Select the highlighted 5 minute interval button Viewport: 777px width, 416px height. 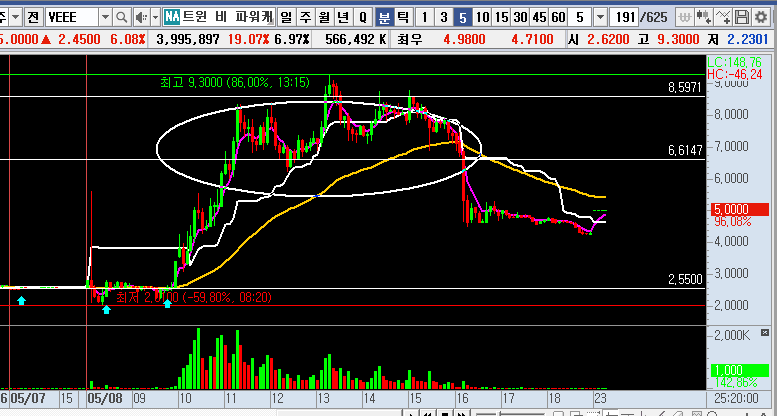(x=463, y=18)
